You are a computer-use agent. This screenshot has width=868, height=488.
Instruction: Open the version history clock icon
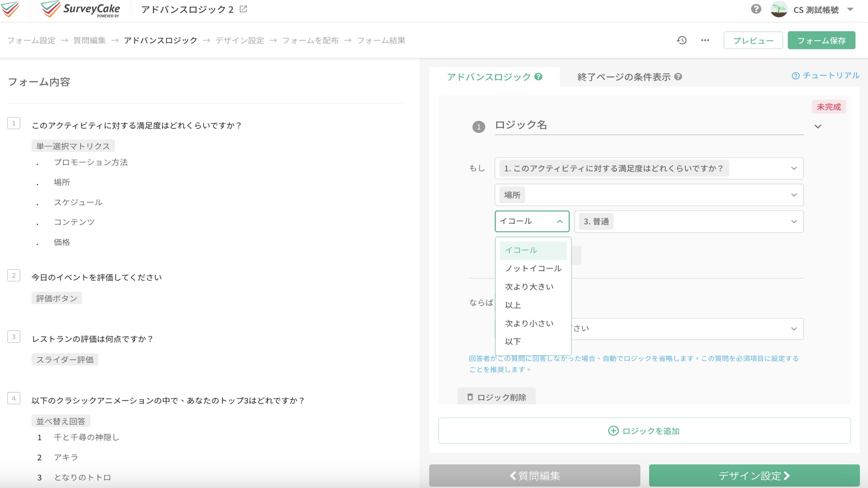(x=682, y=40)
